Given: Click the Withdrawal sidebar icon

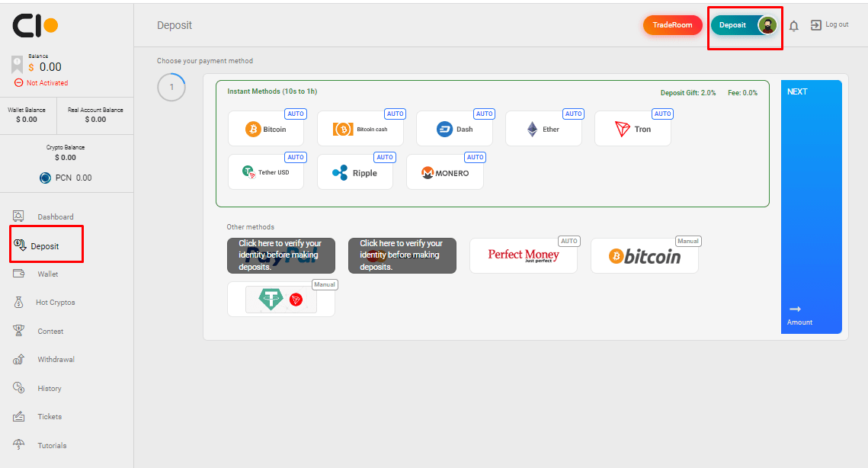Looking at the screenshot, I should 18,360.
